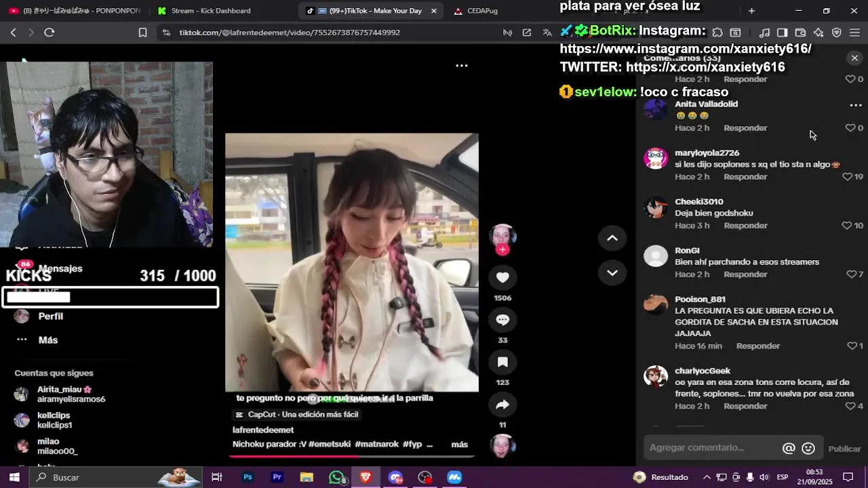Like the TikTok video with heart icon
This screenshot has width=868, height=488.
pyautogui.click(x=502, y=277)
